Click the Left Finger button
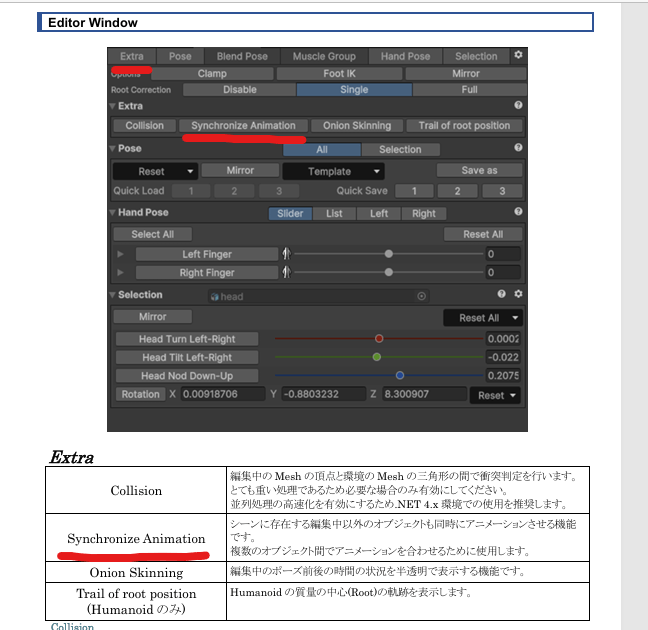The image size is (648, 630). click(x=207, y=254)
